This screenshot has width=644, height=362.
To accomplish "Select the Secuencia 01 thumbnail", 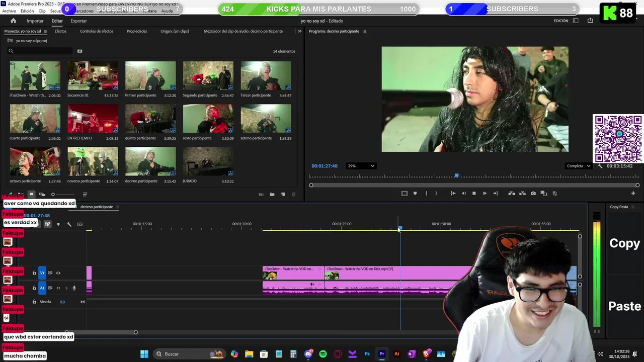I will point(93,76).
